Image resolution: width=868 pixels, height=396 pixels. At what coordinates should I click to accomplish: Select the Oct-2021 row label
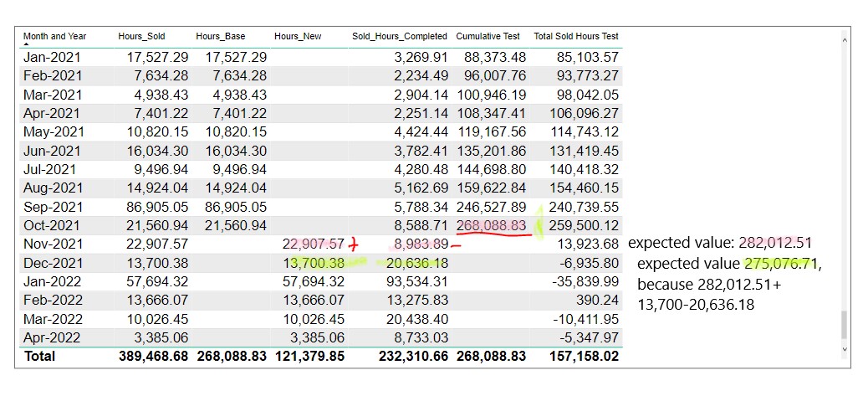(52, 226)
